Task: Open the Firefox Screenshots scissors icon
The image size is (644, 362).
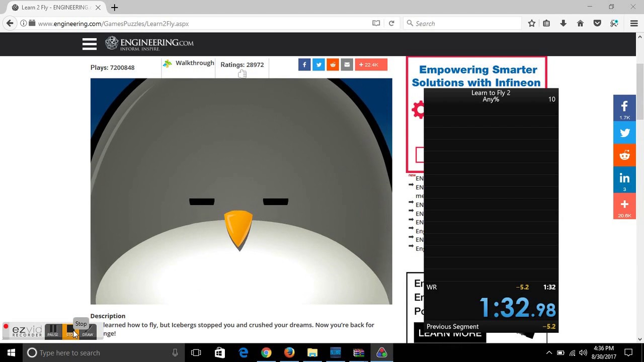Action: click(614, 23)
